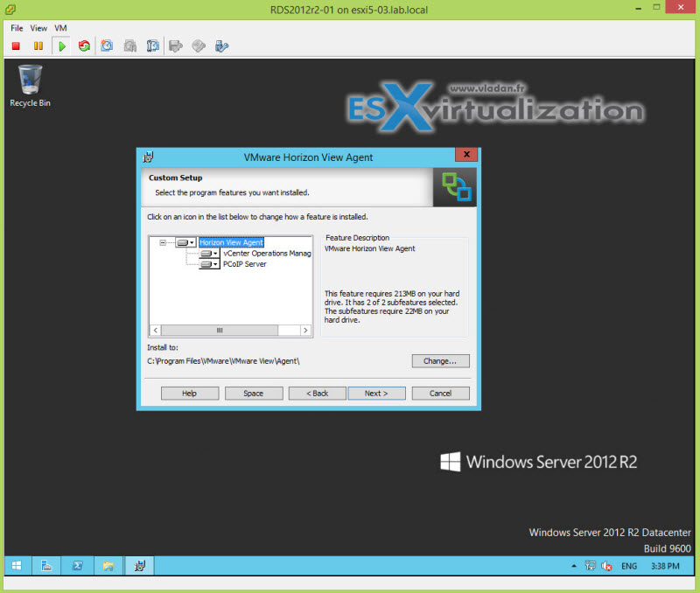Open the VM menu
This screenshot has width=700, height=593.
point(60,28)
